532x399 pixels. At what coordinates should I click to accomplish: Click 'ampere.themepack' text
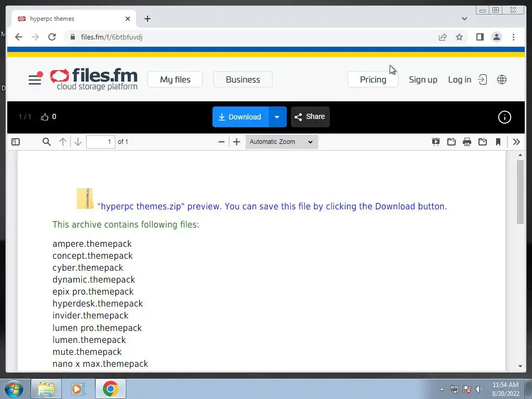[92, 244]
